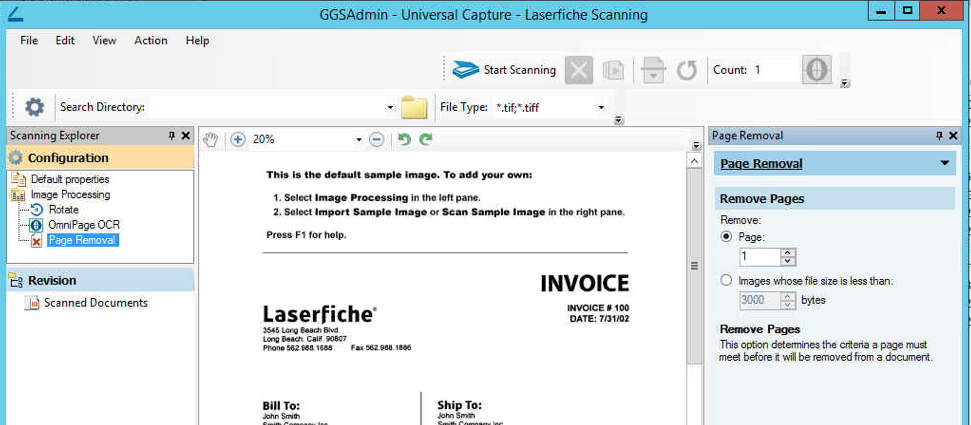
Task: Click the image viewer vertical scrollbar thumb
Action: point(695,266)
